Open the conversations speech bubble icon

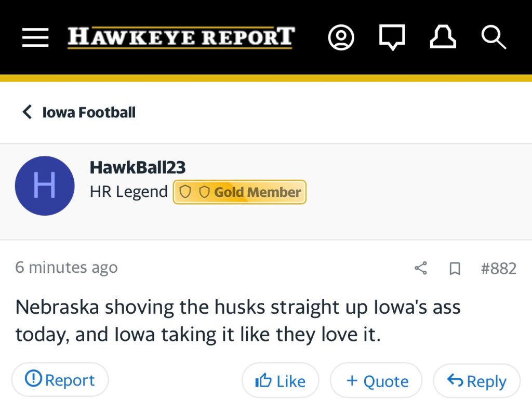[x=392, y=37]
